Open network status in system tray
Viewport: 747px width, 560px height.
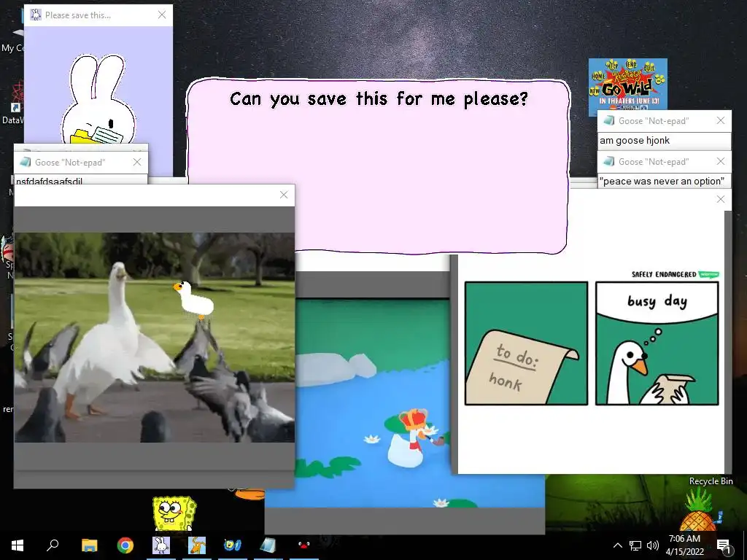click(x=635, y=545)
